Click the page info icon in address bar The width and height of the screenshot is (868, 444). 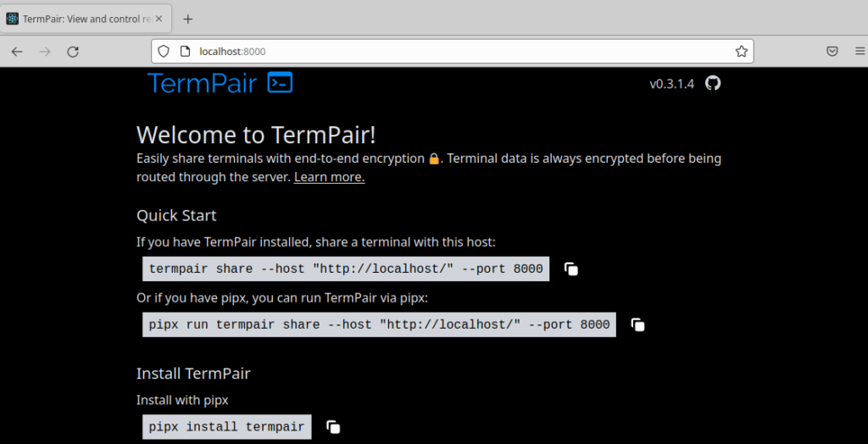pyautogui.click(x=186, y=52)
